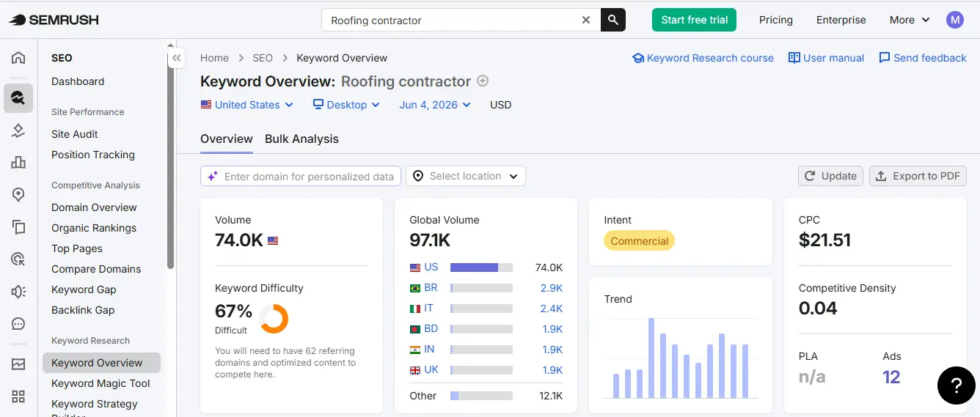Open the chat bubble rail icon

point(18,324)
